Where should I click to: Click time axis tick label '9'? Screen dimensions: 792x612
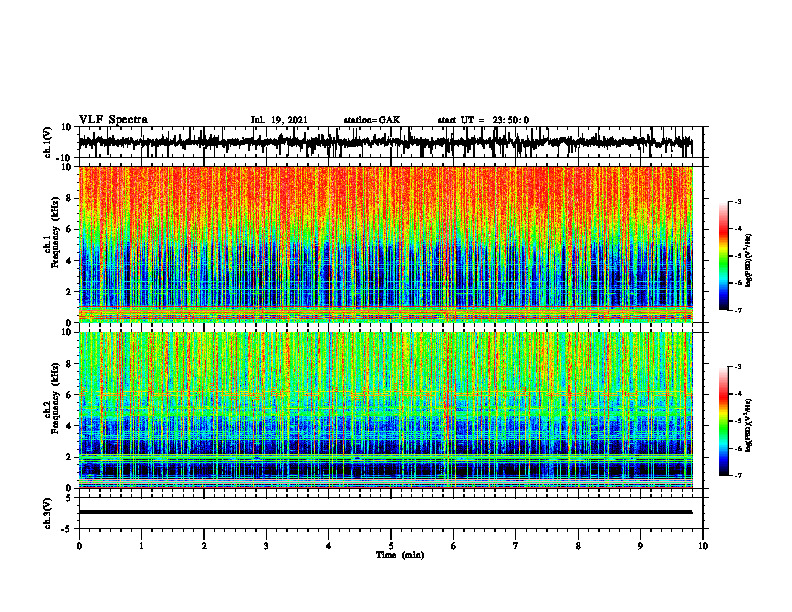click(640, 546)
